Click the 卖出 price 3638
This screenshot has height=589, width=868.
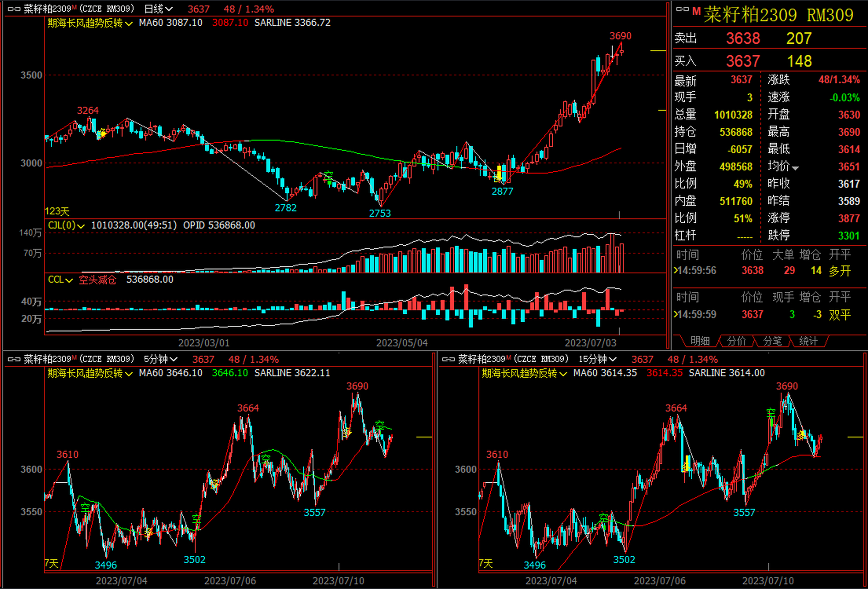pyautogui.click(x=743, y=39)
